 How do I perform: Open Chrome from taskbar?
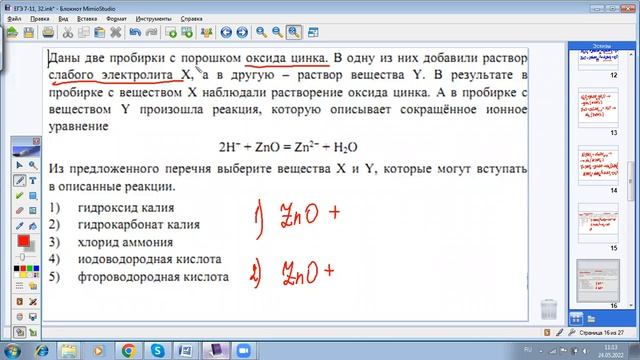pyautogui.click(x=129, y=351)
